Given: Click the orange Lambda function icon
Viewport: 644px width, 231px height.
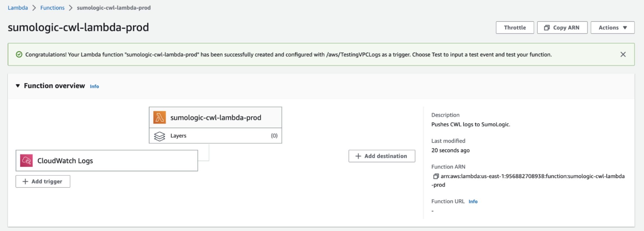Looking at the screenshot, I should (159, 117).
